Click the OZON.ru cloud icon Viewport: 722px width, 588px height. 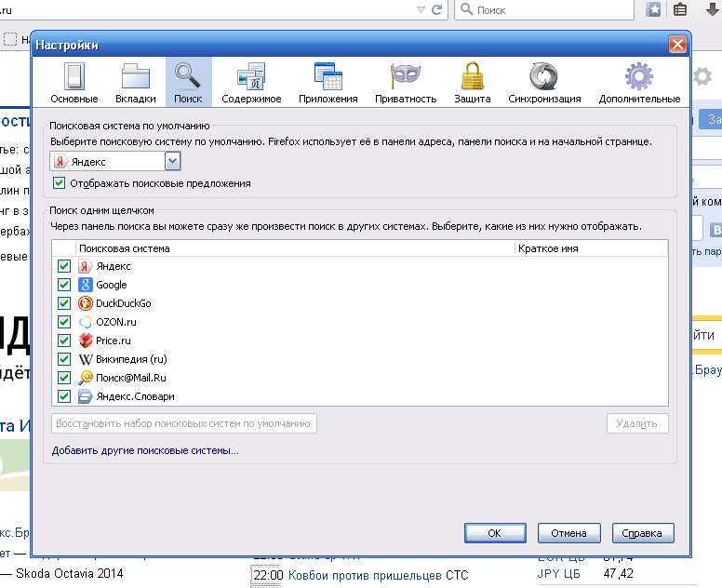tap(86, 322)
